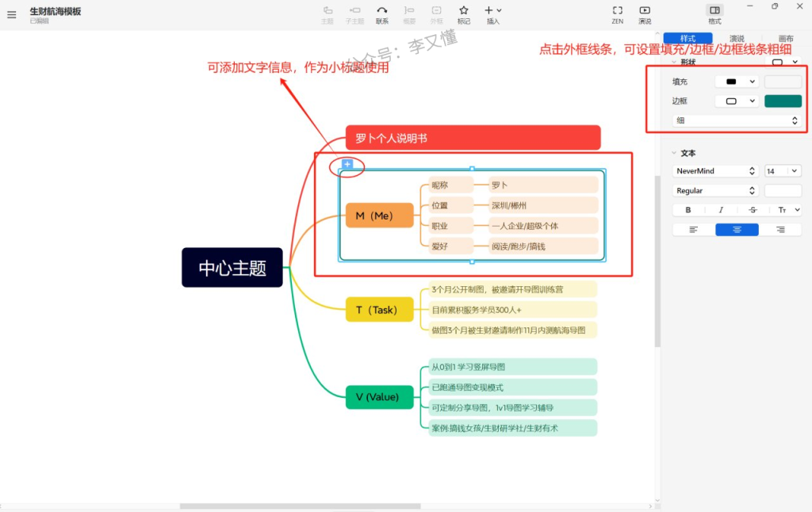812x512 pixels.
Task: Apply strikethrough text formatting
Action: pyautogui.click(x=753, y=210)
